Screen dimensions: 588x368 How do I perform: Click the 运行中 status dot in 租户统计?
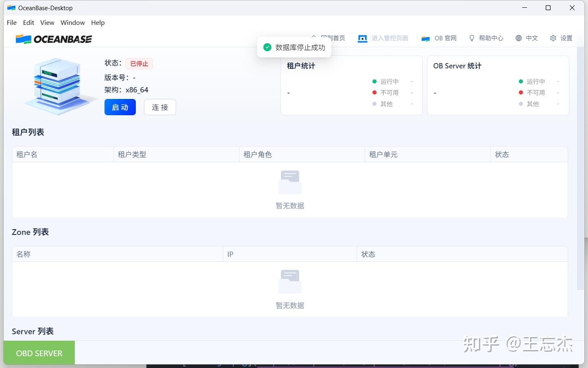pyautogui.click(x=375, y=81)
